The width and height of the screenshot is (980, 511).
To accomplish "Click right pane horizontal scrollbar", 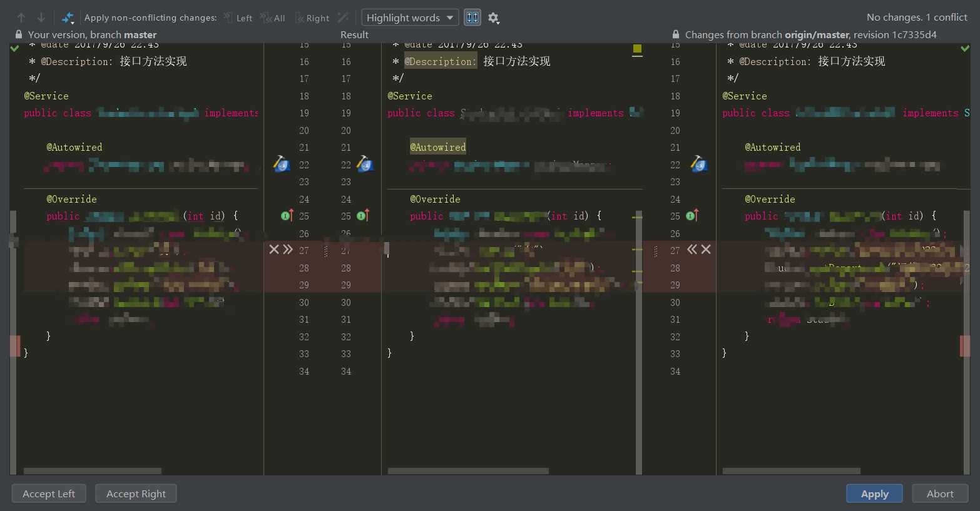I will click(x=791, y=471).
